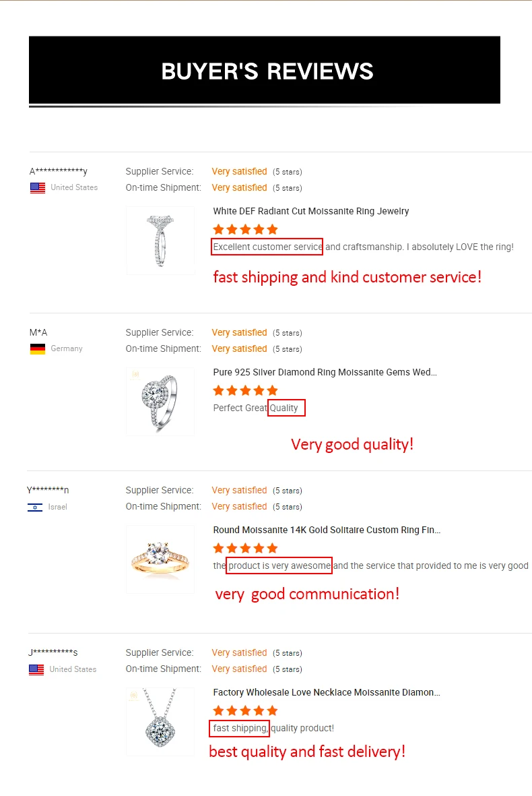Click the BUYER'S REVIEWS header banner
532x796 pixels.
tap(265, 70)
